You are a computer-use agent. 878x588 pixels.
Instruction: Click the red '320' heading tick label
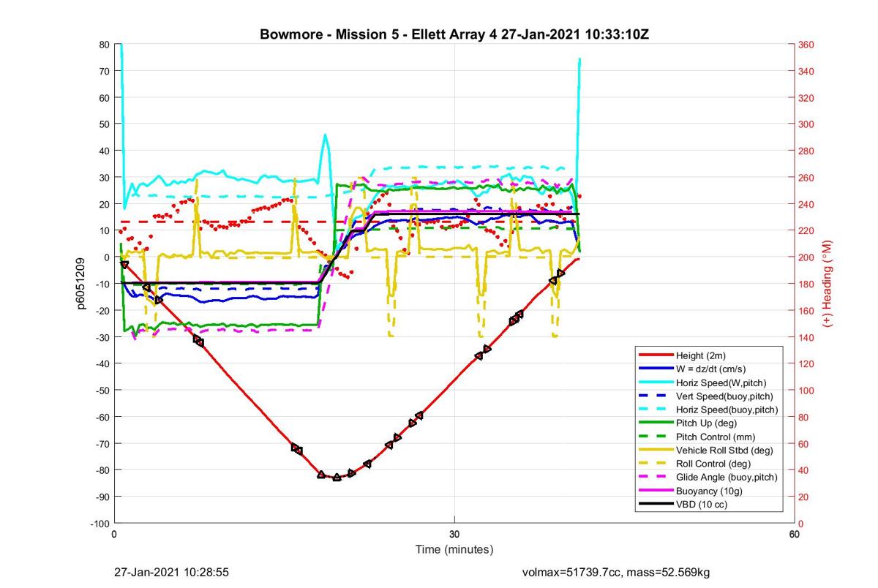point(807,98)
